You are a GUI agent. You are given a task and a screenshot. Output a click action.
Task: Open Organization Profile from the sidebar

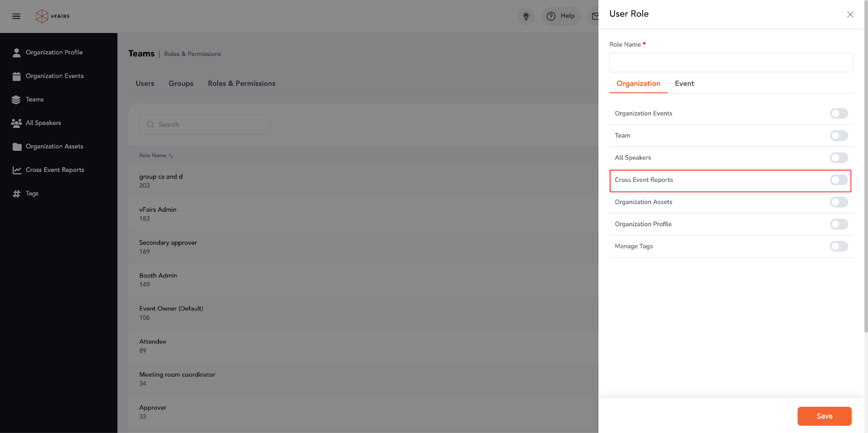[x=54, y=53]
